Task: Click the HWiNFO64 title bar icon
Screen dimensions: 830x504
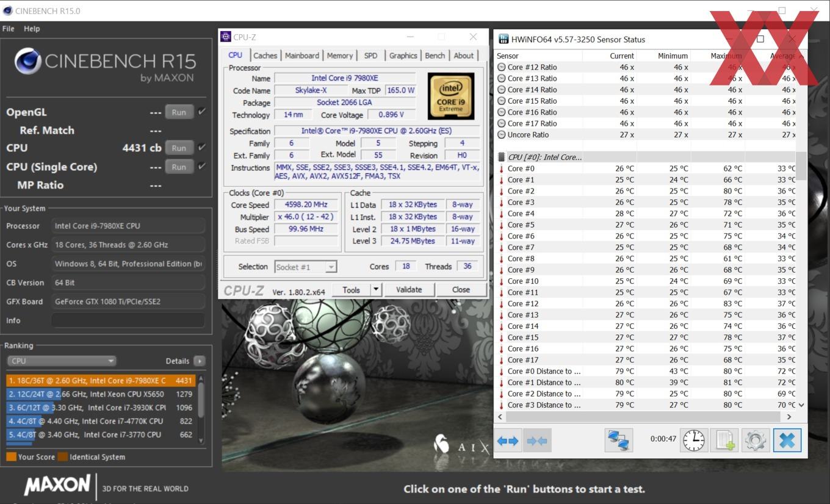Action: [x=503, y=39]
